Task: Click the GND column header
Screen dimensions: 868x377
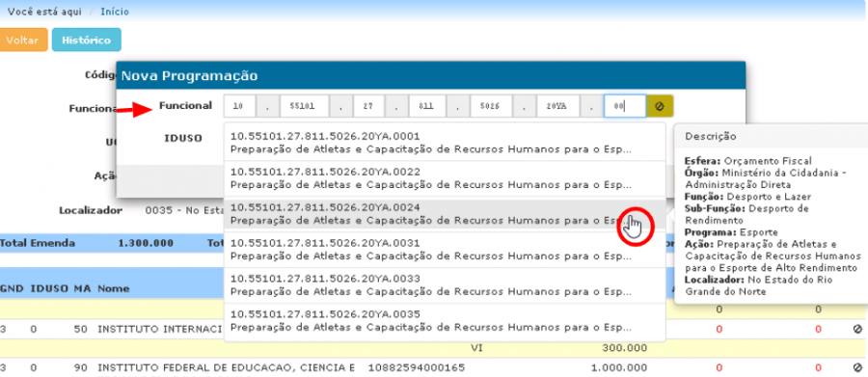Action: click(x=12, y=288)
